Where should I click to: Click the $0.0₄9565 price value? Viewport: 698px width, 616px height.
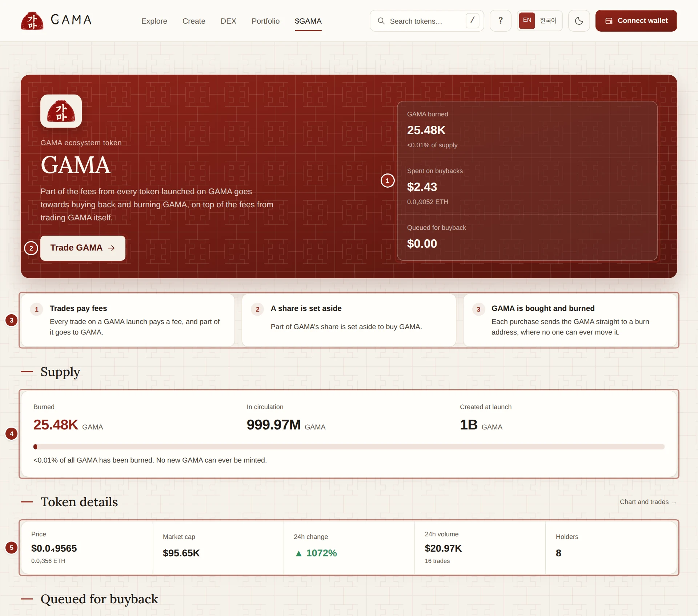(x=54, y=548)
